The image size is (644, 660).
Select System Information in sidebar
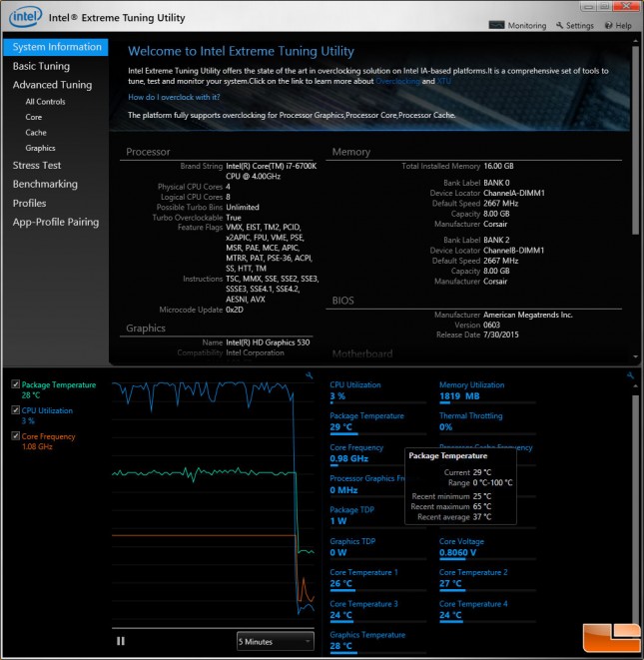click(x=56, y=47)
